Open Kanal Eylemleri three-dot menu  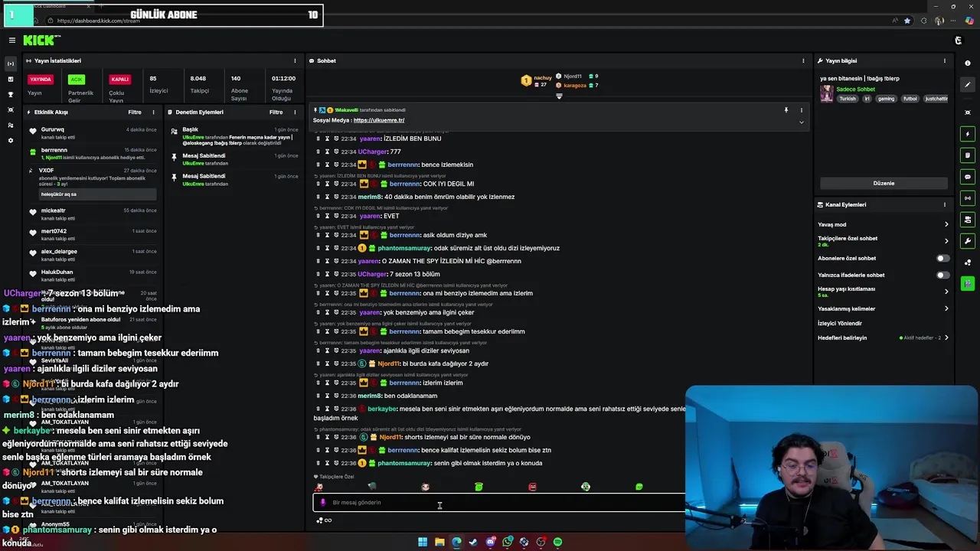coord(945,204)
